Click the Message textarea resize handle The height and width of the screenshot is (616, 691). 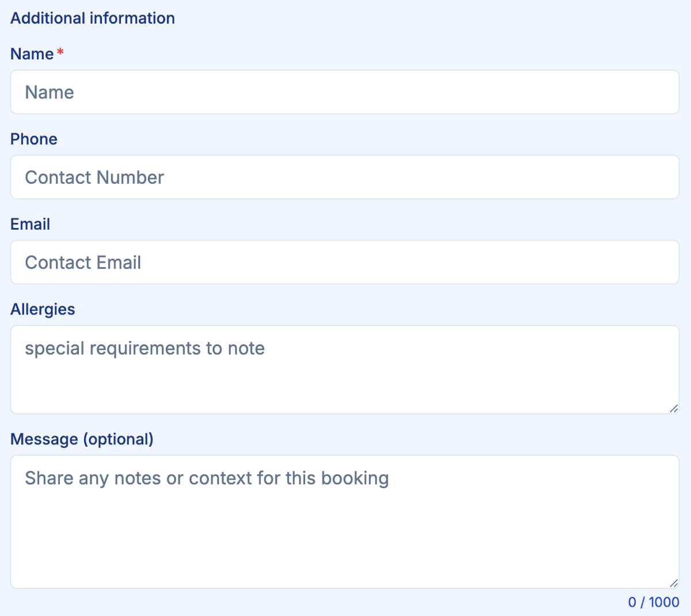(674, 583)
